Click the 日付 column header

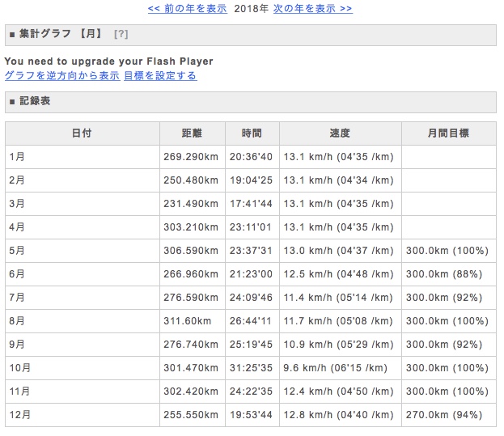(x=81, y=133)
